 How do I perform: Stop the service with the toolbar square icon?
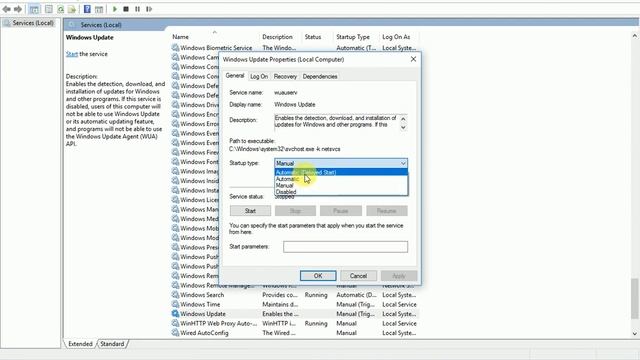tap(126, 9)
